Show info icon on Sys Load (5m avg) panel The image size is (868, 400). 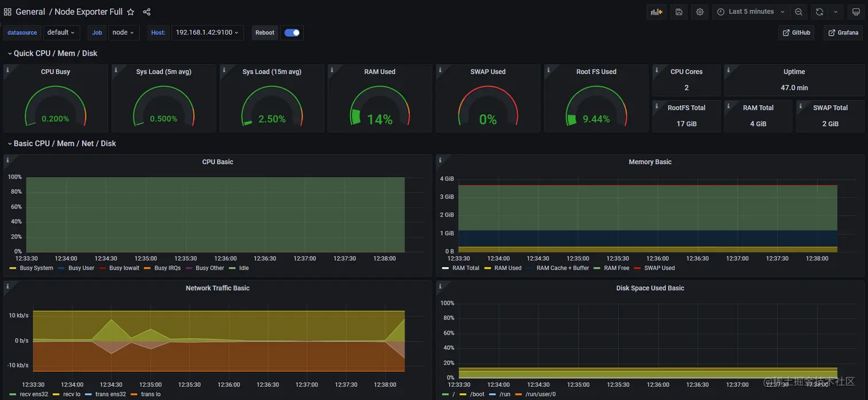pos(115,70)
